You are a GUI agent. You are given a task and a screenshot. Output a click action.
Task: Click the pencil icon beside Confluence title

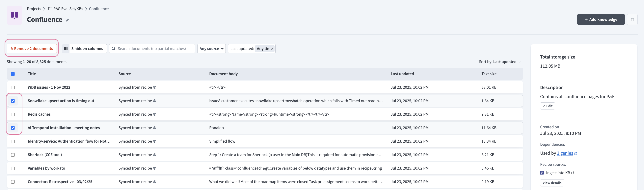coord(67,20)
